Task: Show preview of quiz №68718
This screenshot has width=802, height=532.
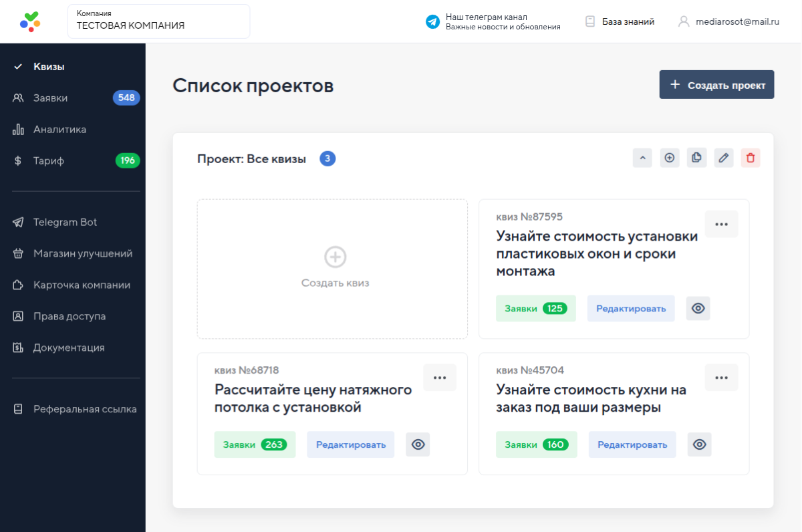Action: [x=418, y=444]
